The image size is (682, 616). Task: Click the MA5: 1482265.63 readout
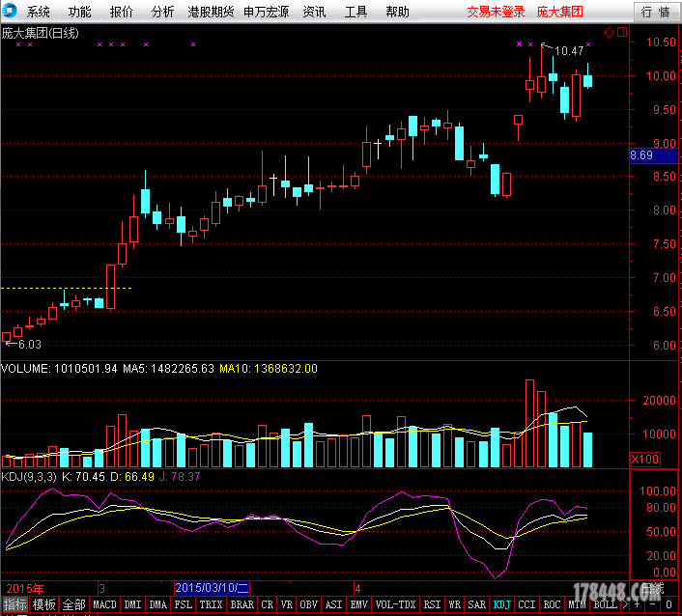pyautogui.click(x=168, y=369)
